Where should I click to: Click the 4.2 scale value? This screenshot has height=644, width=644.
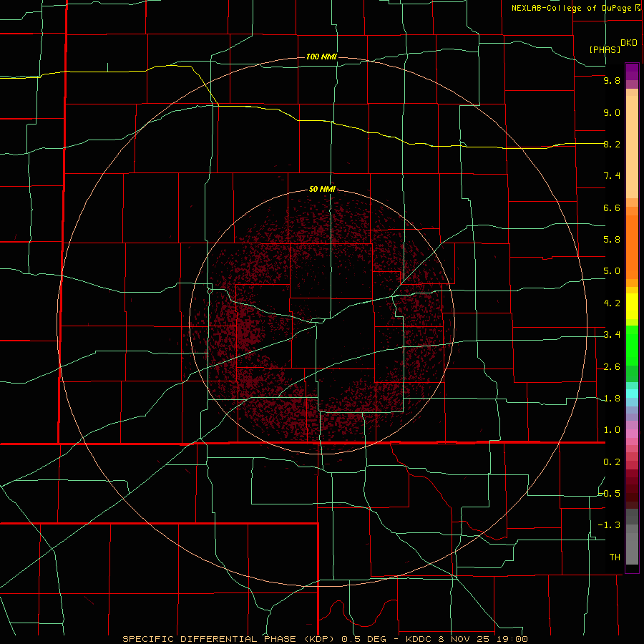click(612, 303)
